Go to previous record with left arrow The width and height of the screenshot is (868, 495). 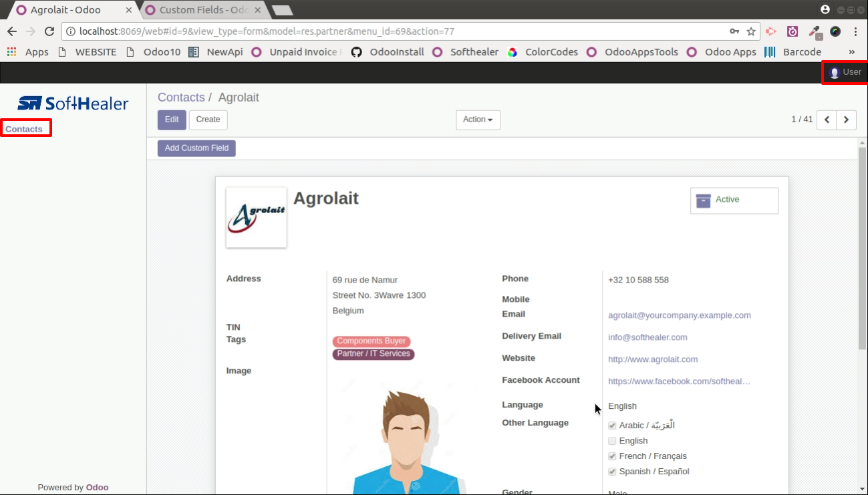[827, 120]
